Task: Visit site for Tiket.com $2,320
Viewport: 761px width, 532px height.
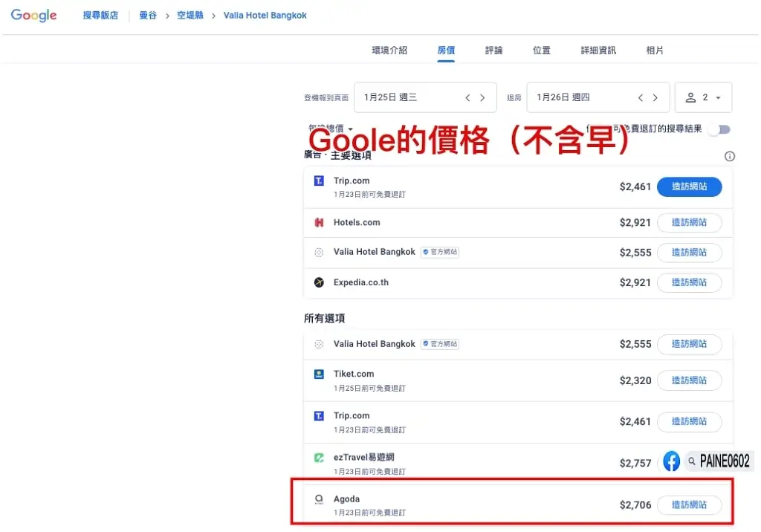Action: click(689, 380)
